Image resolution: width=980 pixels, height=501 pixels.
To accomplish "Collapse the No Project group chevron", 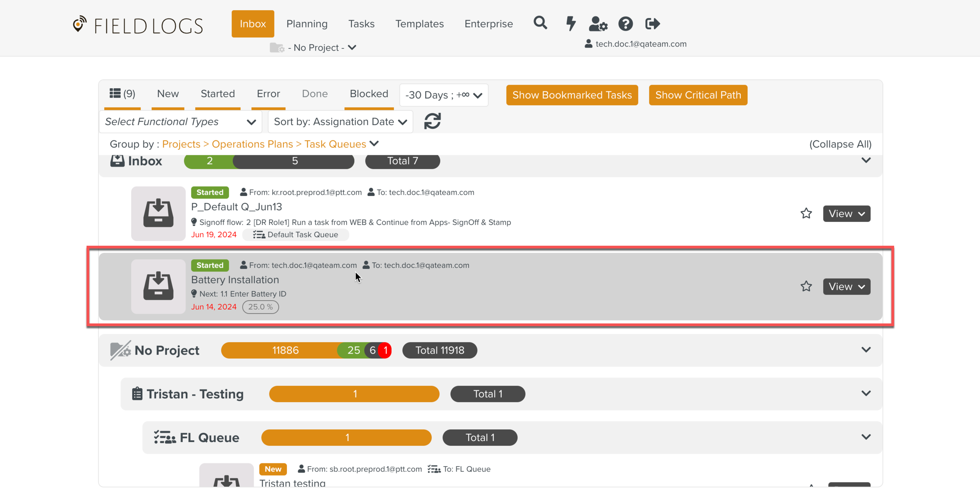I will tap(866, 349).
